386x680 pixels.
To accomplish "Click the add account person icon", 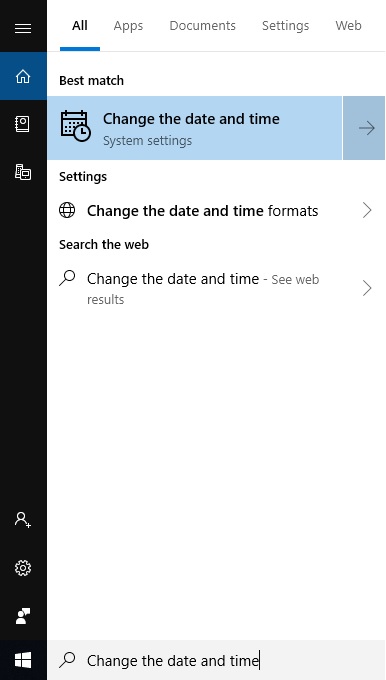I will coord(23,520).
